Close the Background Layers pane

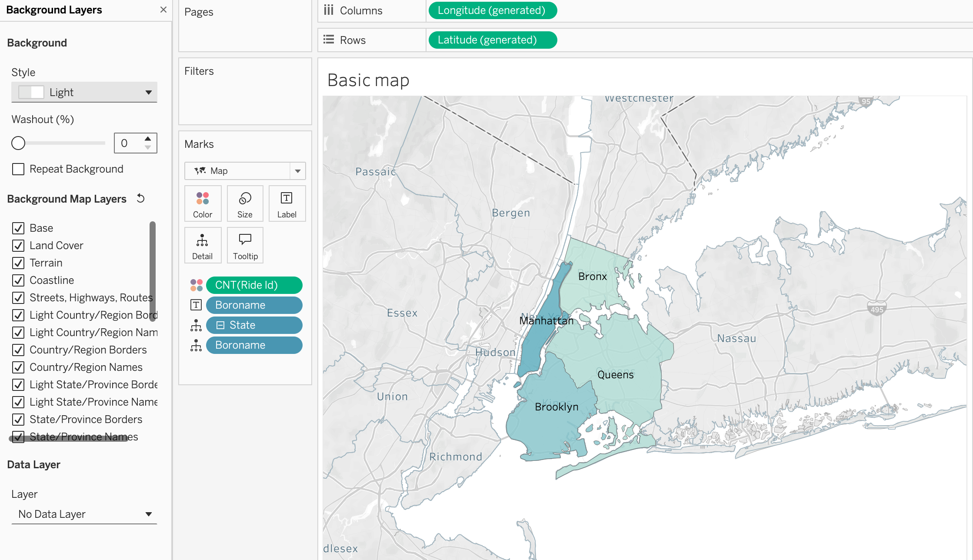coord(163,10)
